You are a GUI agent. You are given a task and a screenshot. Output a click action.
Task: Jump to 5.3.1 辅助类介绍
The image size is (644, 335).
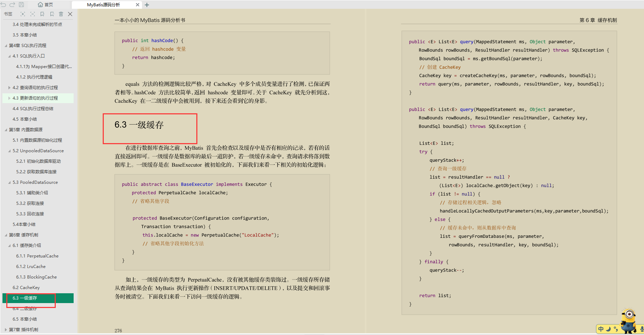tap(32, 193)
